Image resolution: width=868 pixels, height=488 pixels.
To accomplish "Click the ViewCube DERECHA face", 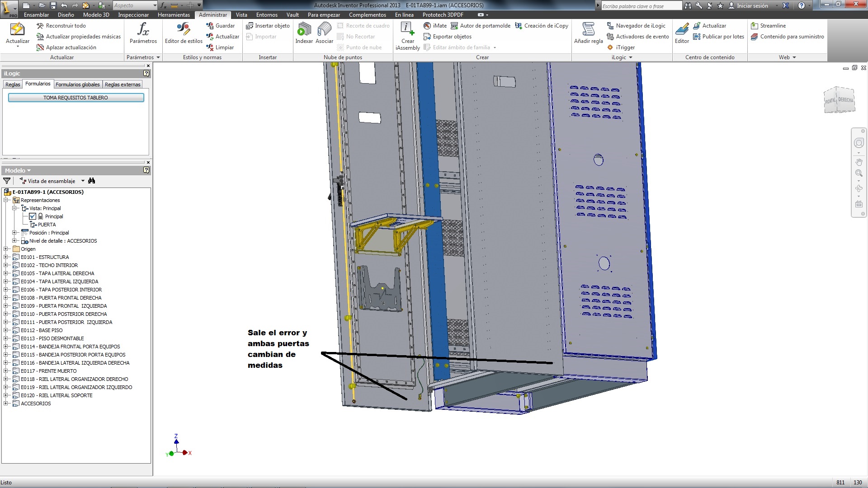I will (x=846, y=100).
